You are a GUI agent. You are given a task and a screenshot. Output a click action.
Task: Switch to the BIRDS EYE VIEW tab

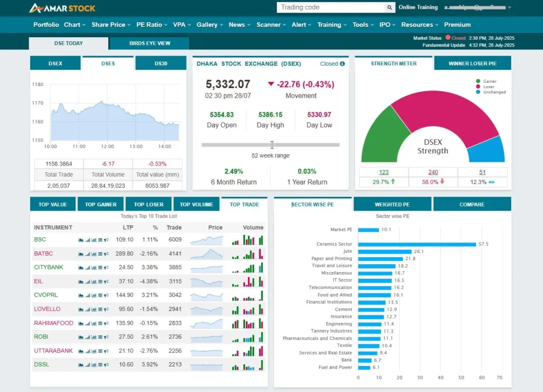(x=150, y=43)
